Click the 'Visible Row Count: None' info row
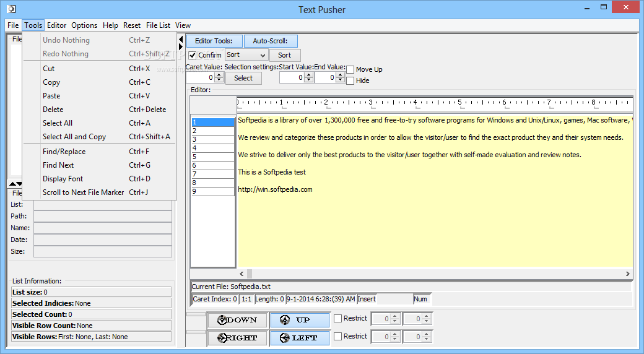The image size is (644, 354). (x=91, y=326)
